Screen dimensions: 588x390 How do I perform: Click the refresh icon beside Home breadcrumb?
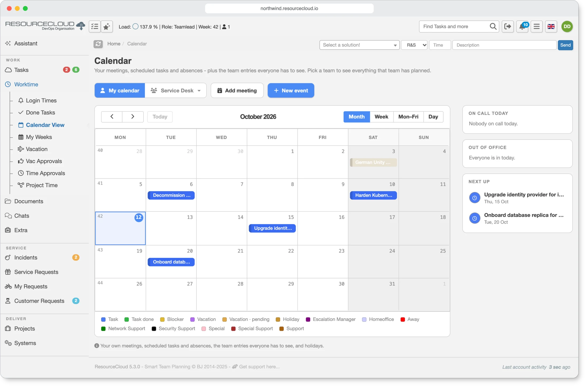(x=98, y=44)
